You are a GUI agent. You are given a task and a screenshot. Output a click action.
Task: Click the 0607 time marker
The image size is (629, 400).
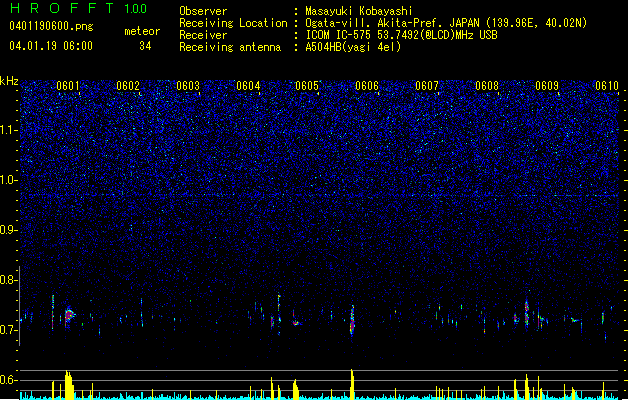[427, 86]
